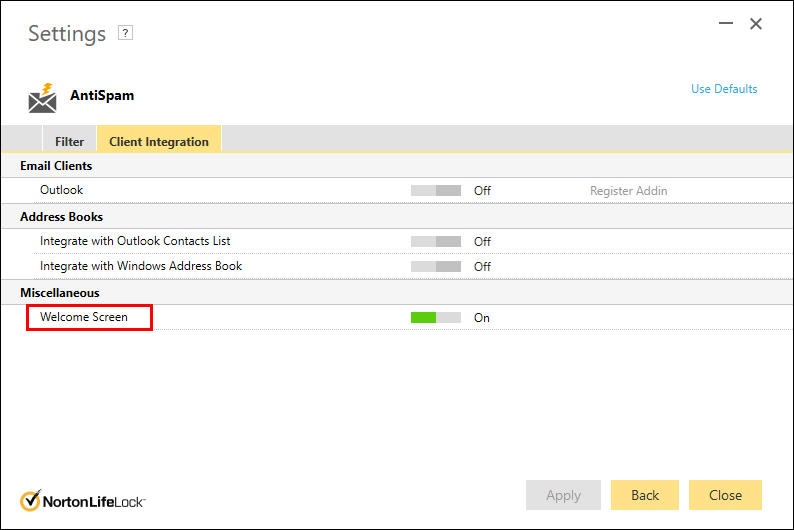Click the Settings window title
Screen dimensions: 794x530
coord(67,33)
